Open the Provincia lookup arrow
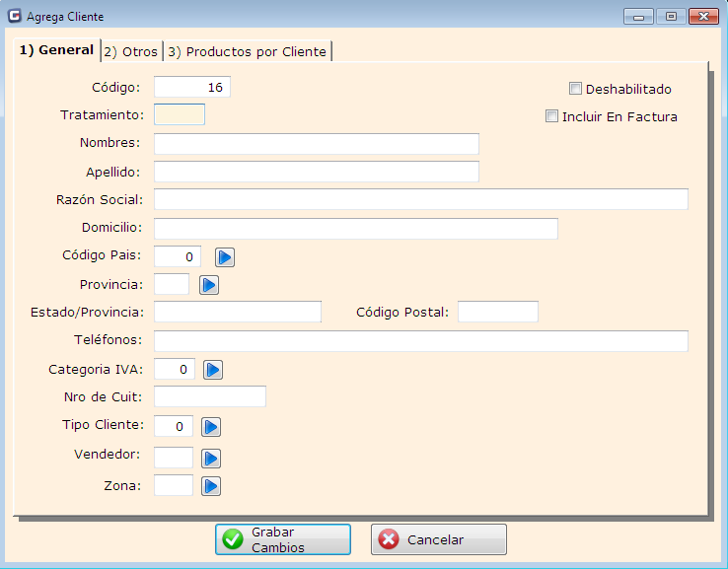728x569 pixels. pyautogui.click(x=208, y=285)
